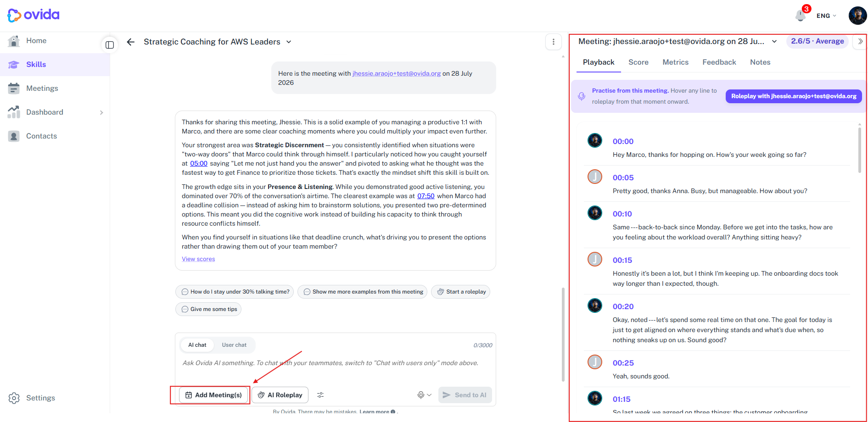Collapse the meeting panel with double chevron
The height and width of the screenshot is (422, 868).
tap(860, 41)
